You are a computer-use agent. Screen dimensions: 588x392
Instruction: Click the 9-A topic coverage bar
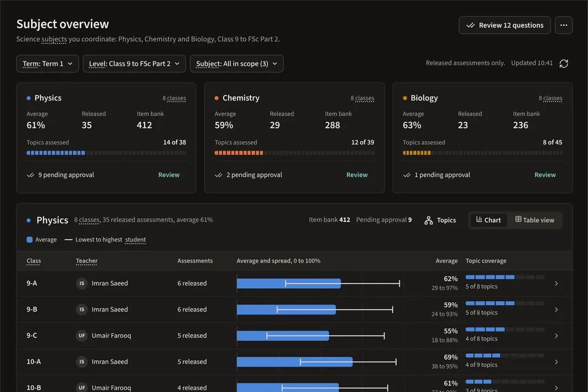click(x=505, y=277)
